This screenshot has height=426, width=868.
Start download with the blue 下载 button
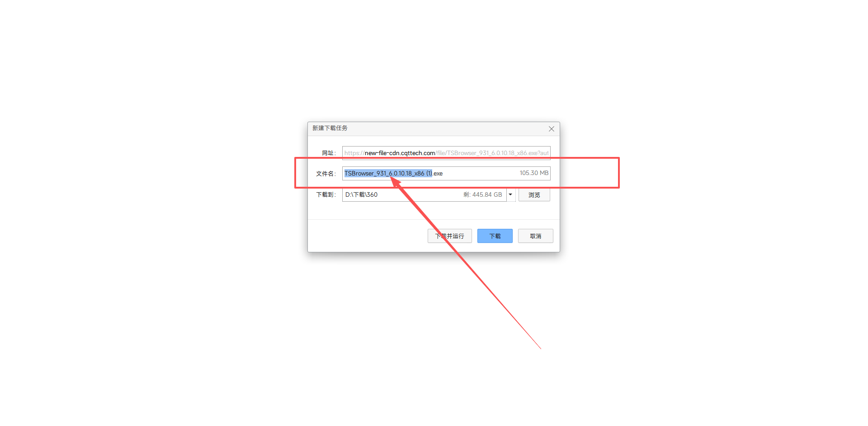click(495, 236)
